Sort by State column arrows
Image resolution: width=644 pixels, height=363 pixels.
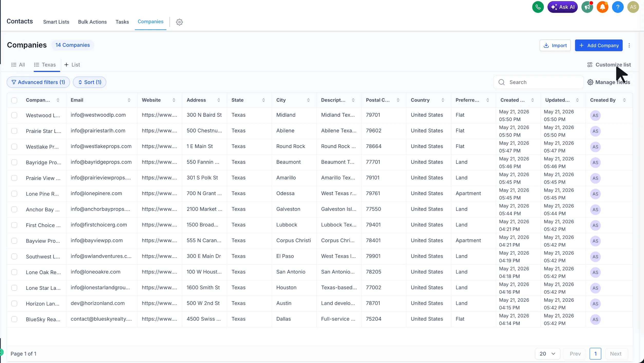tap(264, 100)
